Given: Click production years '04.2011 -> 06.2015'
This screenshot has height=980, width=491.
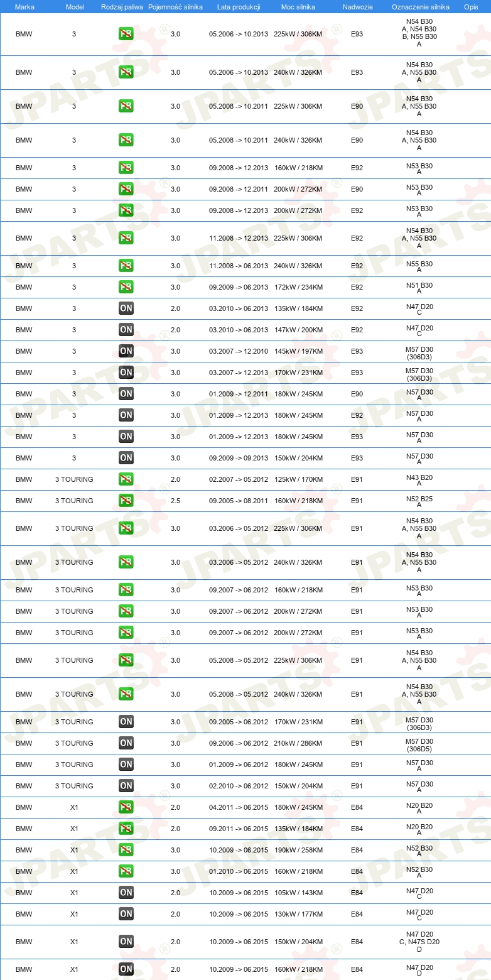Looking at the screenshot, I should (239, 807).
